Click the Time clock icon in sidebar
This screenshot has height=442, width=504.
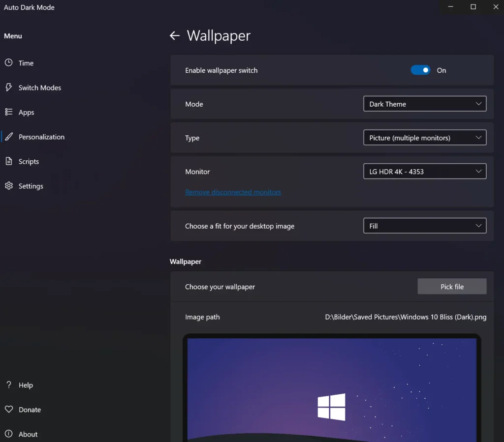coord(9,63)
